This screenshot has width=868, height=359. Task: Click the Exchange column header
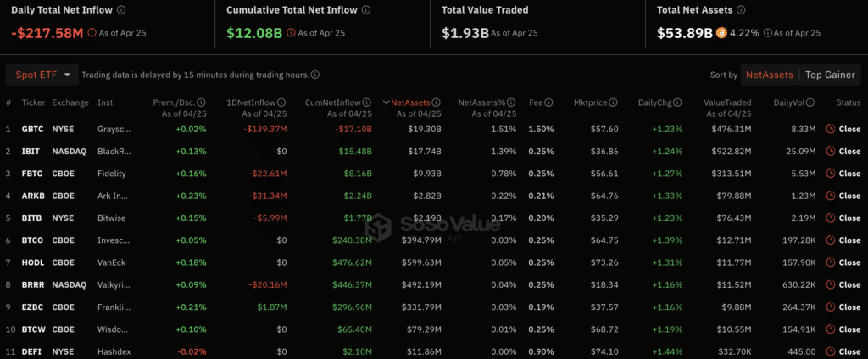70,102
